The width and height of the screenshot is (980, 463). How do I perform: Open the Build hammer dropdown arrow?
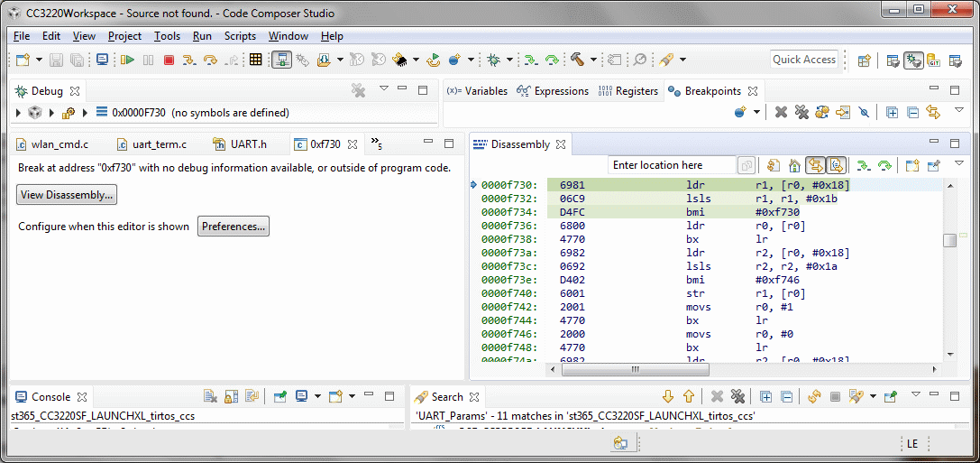point(592,60)
